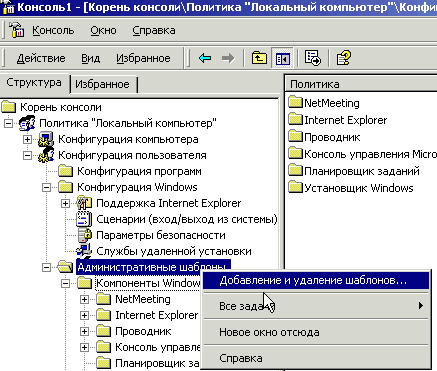Click Конфигурация программ folder icon in tree

[66, 171]
